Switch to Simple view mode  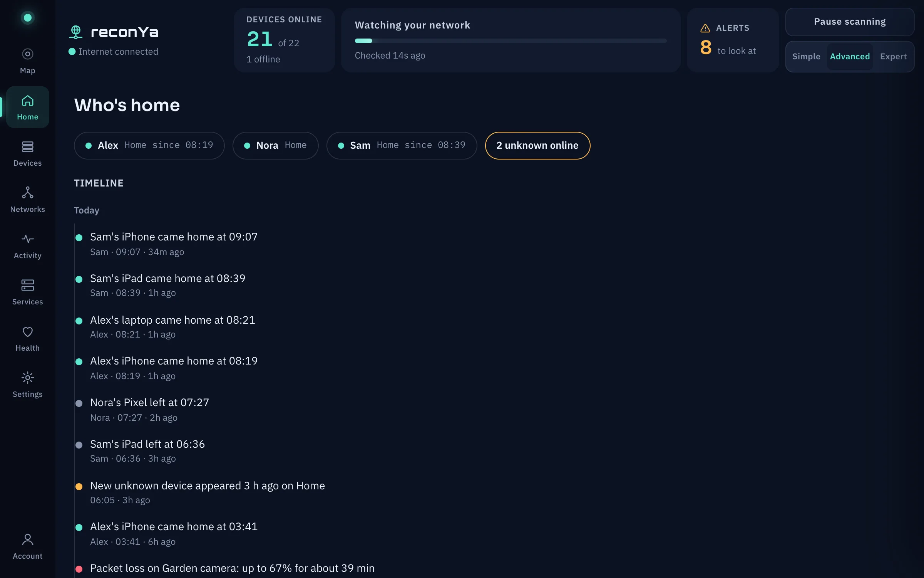pos(806,56)
